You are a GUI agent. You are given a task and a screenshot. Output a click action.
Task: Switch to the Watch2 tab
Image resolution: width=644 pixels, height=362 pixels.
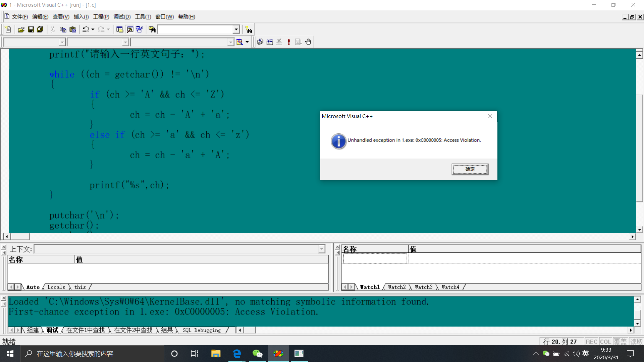[x=397, y=287]
